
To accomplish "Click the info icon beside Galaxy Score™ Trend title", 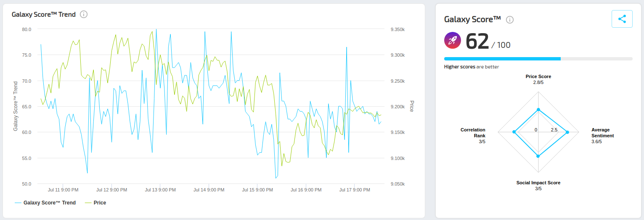I will [x=84, y=14].
